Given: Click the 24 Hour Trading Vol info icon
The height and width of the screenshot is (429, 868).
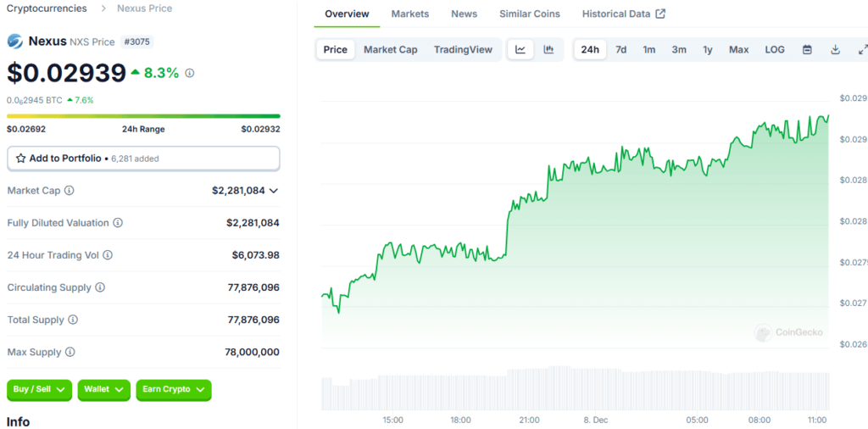Looking at the screenshot, I should (x=108, y=255).
